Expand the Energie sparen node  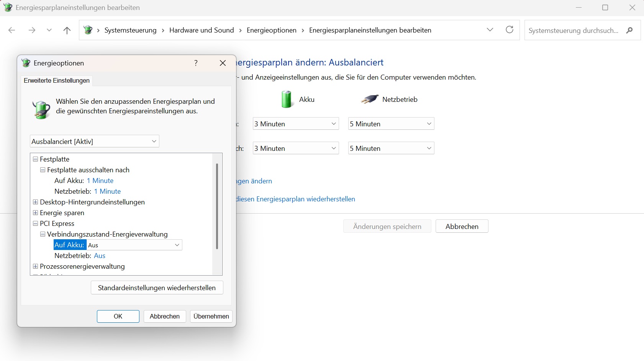click(36, 213)
